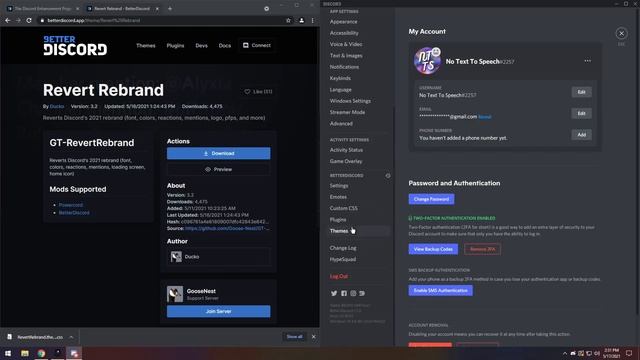Open Voice & Video settings

click(346, 44)
